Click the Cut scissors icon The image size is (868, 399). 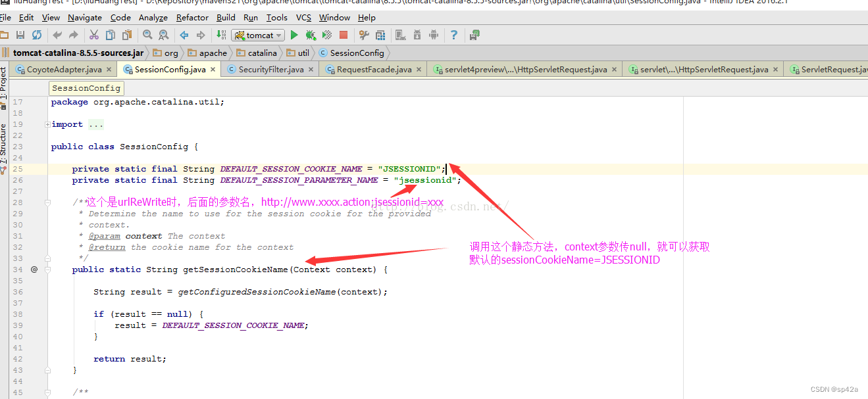94,35
